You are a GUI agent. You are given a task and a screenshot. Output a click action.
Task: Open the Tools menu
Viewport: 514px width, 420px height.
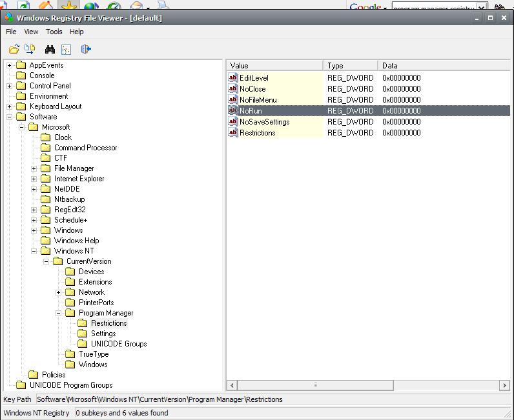(x=54, y=32)
